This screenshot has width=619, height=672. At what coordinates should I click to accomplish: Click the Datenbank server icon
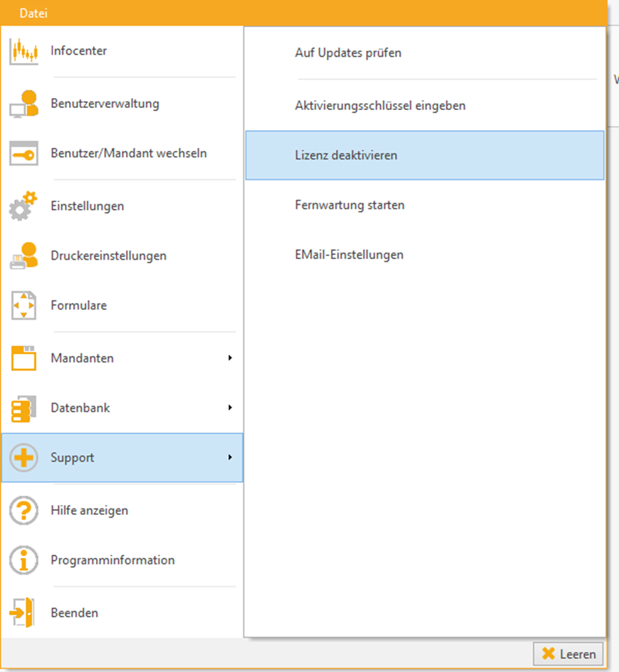tap(24, 408)
